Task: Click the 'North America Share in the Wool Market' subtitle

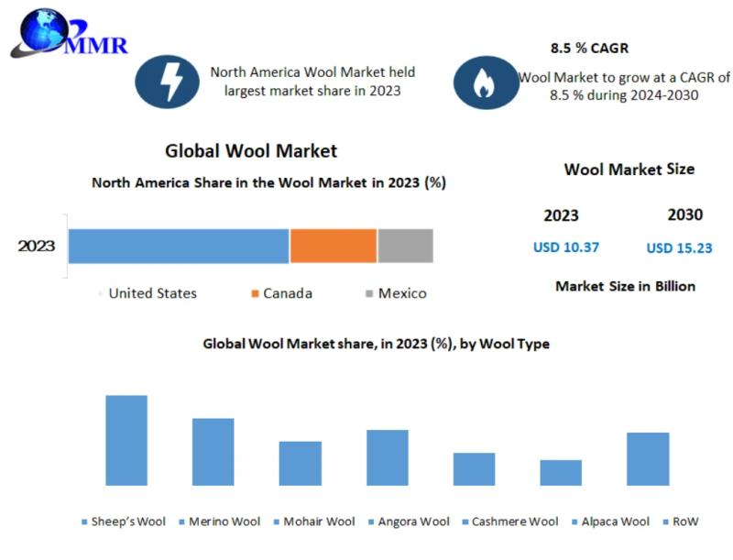Action: (x=268, y=182)
